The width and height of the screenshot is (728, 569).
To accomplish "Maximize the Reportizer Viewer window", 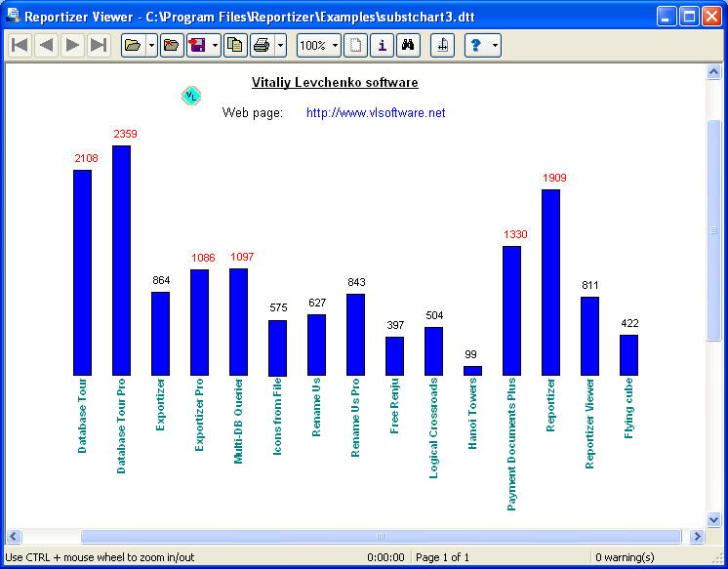I will [689, 17].
